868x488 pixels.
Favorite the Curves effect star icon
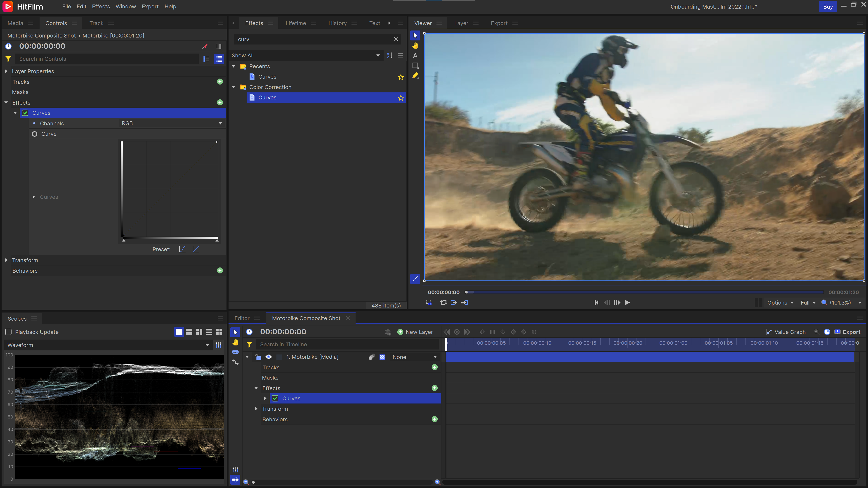point(401,98)
